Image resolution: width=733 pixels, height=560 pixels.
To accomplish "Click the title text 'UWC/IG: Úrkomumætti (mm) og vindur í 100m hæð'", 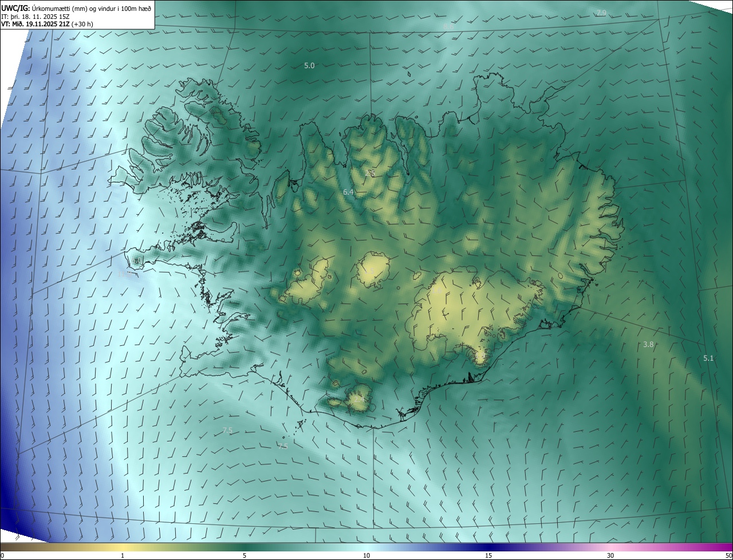I will point(76,8).
